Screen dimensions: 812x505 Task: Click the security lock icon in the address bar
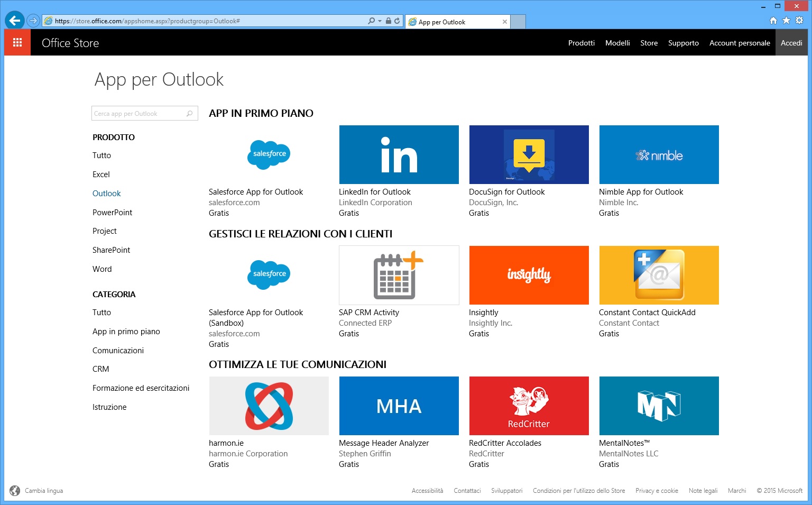point(389,21)
